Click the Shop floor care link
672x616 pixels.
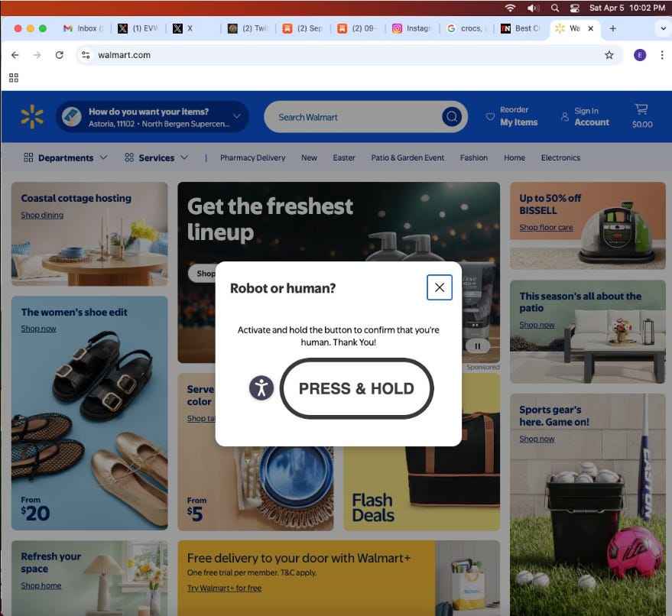tap(546, 228)
